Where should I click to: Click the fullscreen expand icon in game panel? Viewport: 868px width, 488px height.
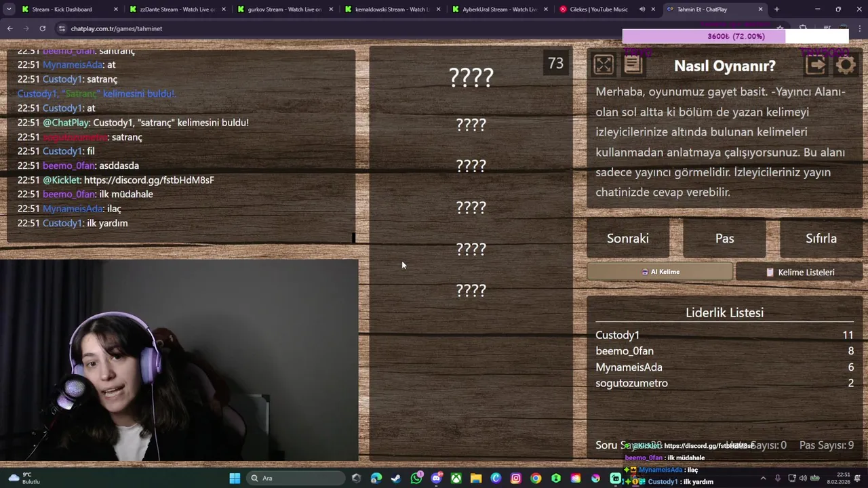point(603,65)
